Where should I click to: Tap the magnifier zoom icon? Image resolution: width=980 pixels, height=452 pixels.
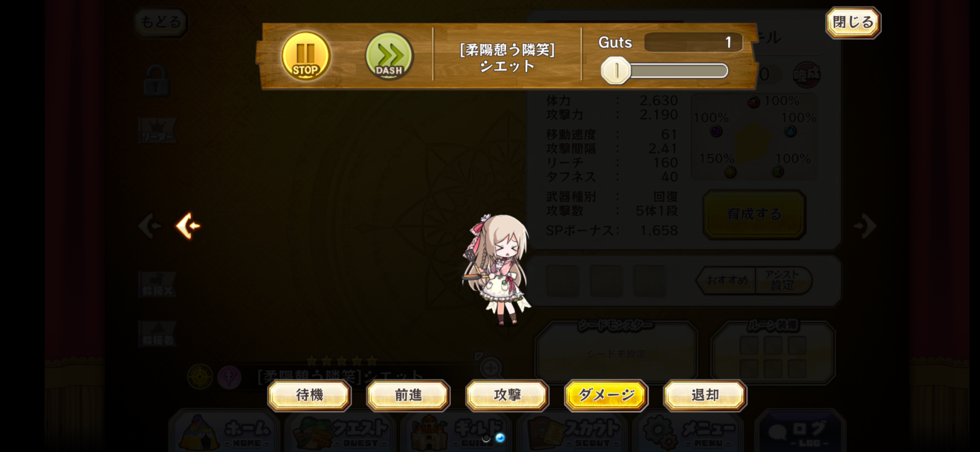[x=490, y=369]
